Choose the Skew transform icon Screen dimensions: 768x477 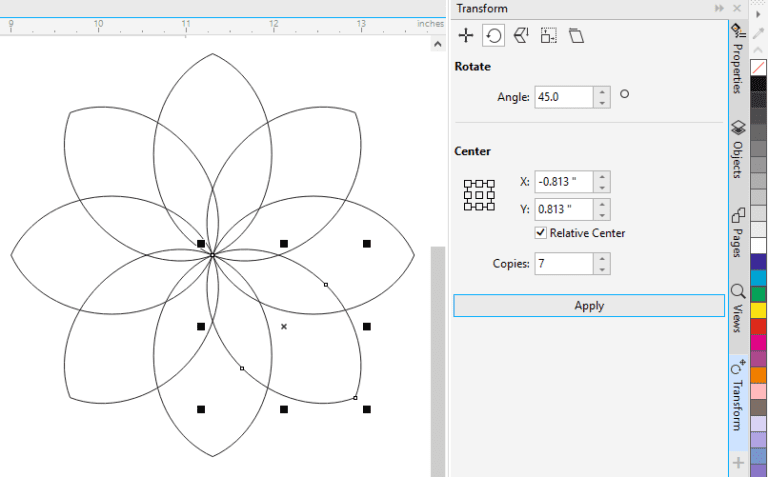point(576,36)
